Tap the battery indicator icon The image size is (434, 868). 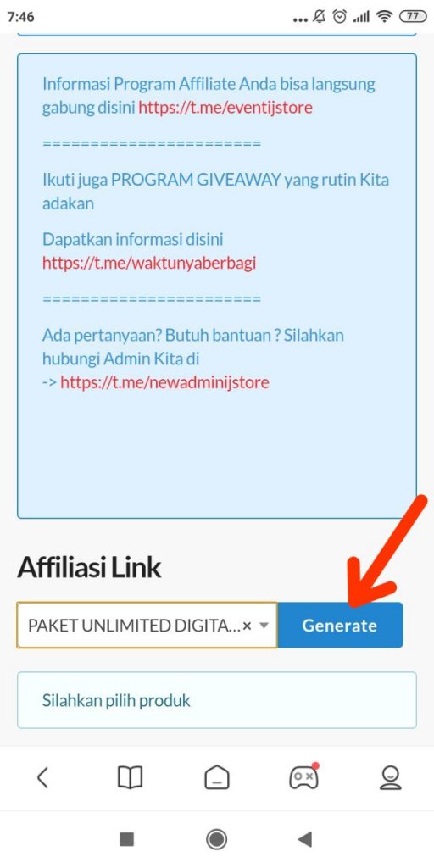point(413,17)
